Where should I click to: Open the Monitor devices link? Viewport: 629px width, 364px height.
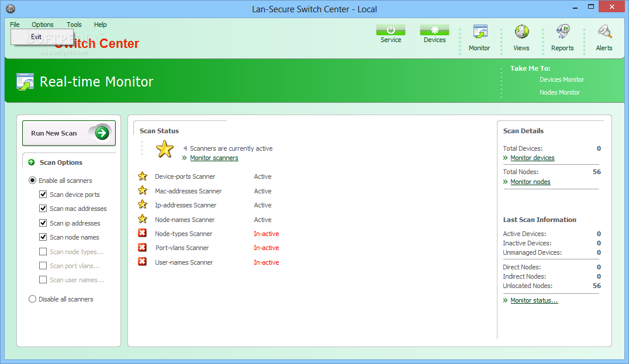coord(533,158)
